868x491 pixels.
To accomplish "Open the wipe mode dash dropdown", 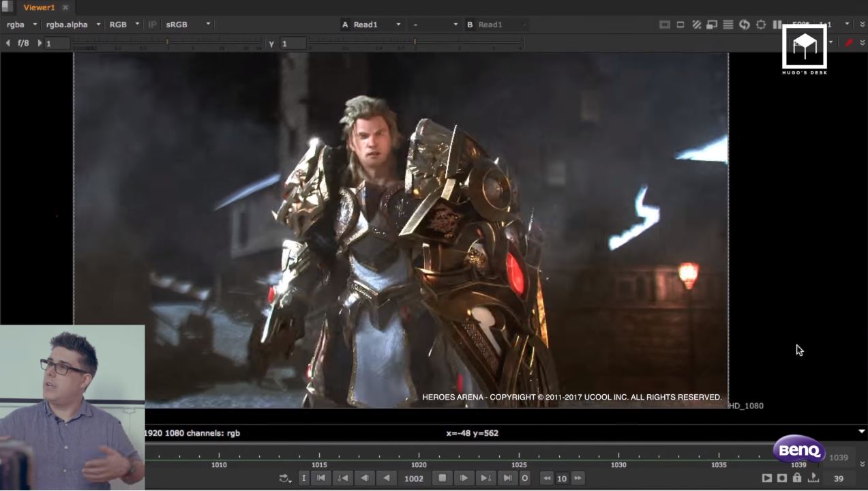I will (x=435, y=25).
